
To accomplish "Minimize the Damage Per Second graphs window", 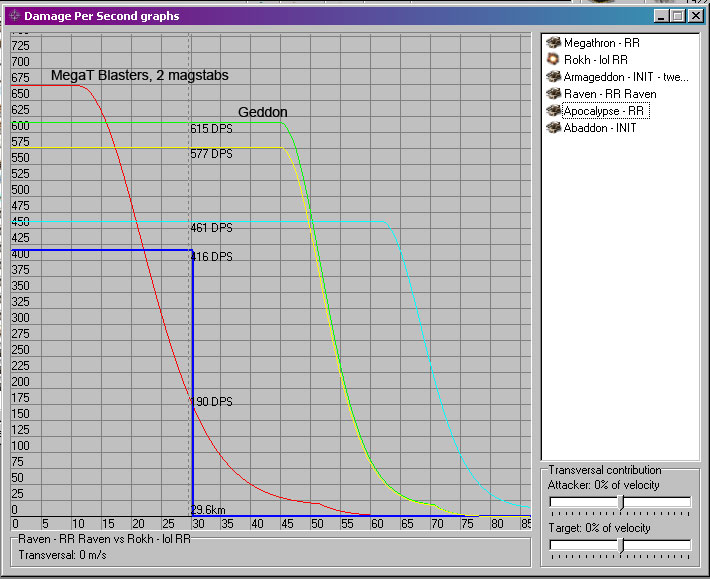I will tap(661, 16).
